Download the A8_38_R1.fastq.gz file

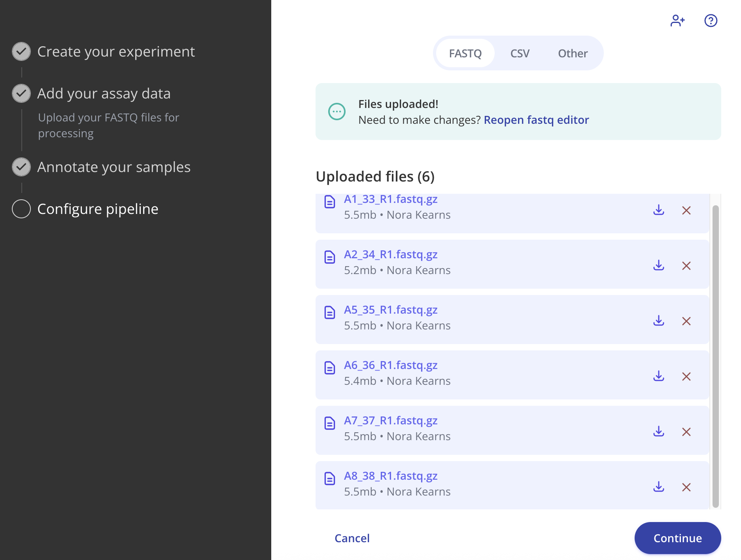(658, 487)
